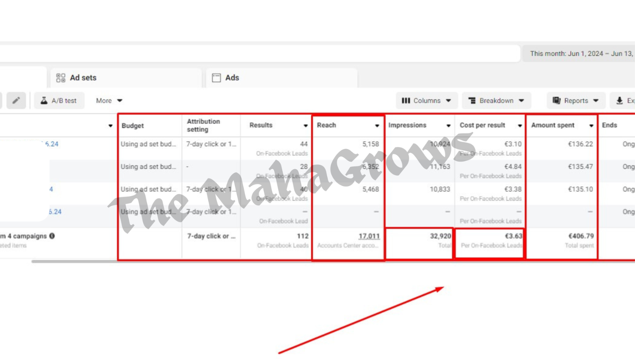Switch to the Ads tab
Viewport: 635px width, 364px height.
point(232,78)
